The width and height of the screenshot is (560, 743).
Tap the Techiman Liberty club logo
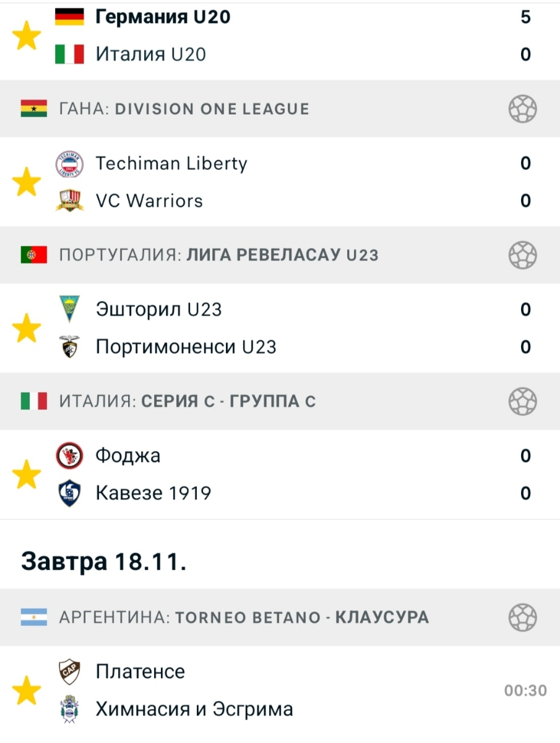[x=69, y=164]
